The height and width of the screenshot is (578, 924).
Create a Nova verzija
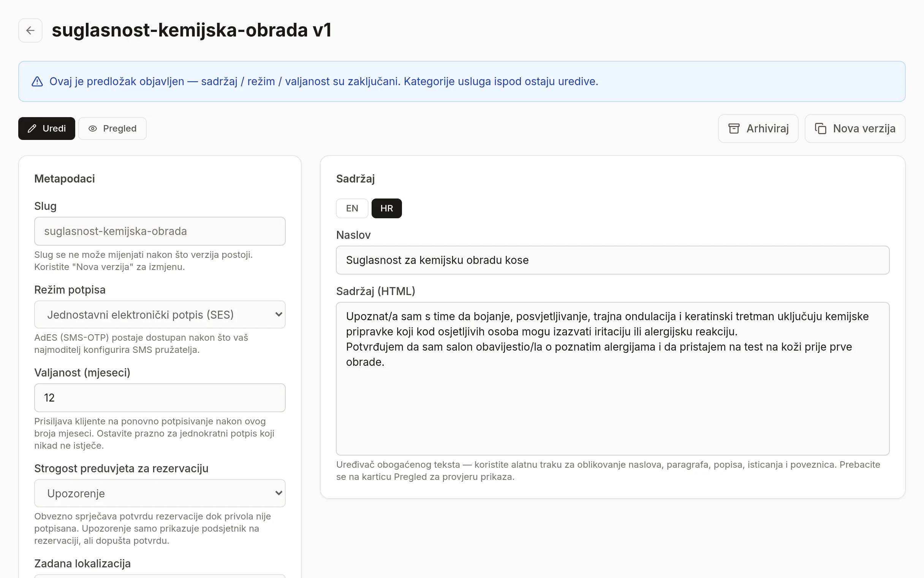[855, 129]
